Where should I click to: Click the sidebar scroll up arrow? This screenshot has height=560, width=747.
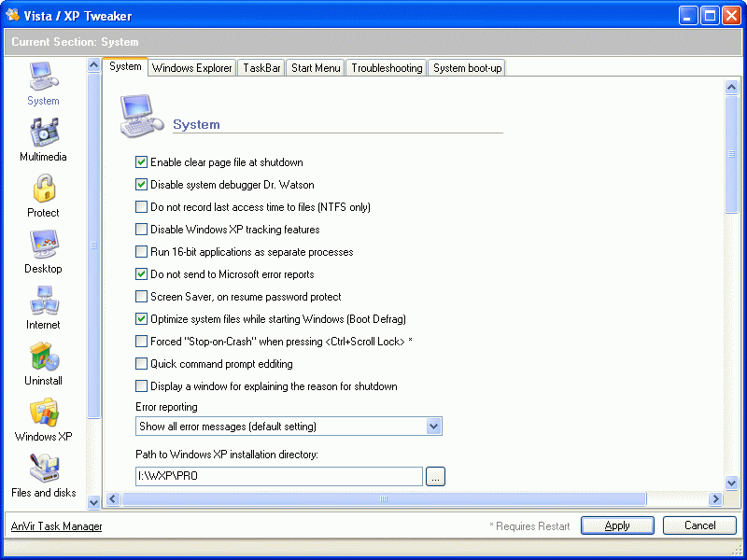click(x=94, y=64)
